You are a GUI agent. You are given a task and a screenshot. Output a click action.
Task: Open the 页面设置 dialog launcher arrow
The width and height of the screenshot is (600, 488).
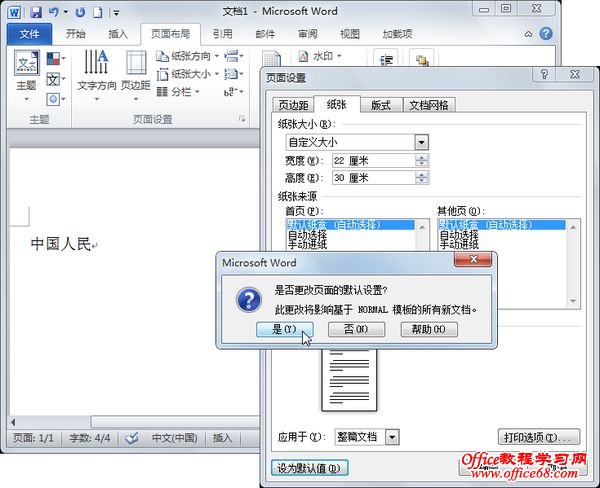242,119
